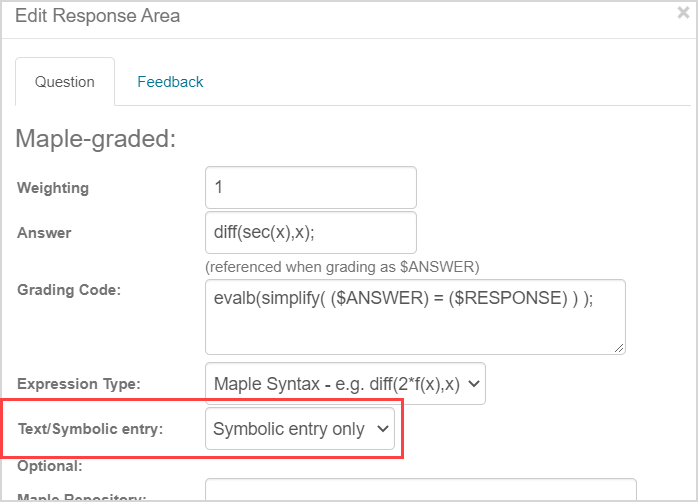Screen dimensions: 698x502
Task: Click the Weighting input field
Action: pos(310,187)
